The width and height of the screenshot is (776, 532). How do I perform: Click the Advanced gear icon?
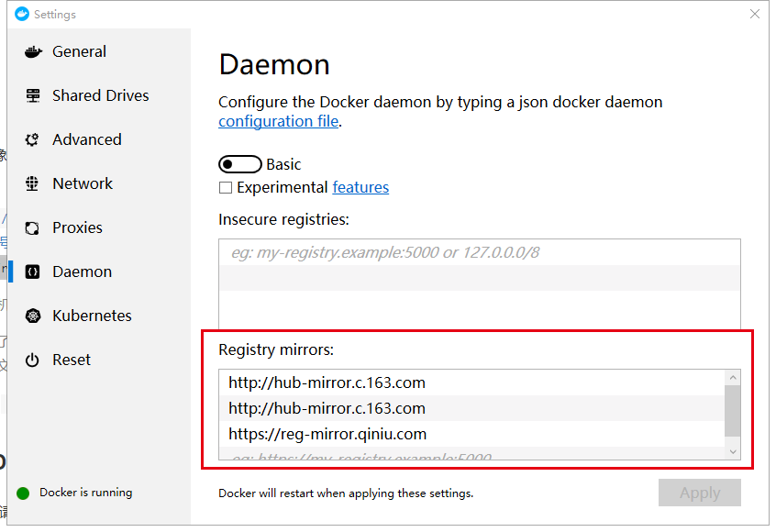[x=33, y=140]
